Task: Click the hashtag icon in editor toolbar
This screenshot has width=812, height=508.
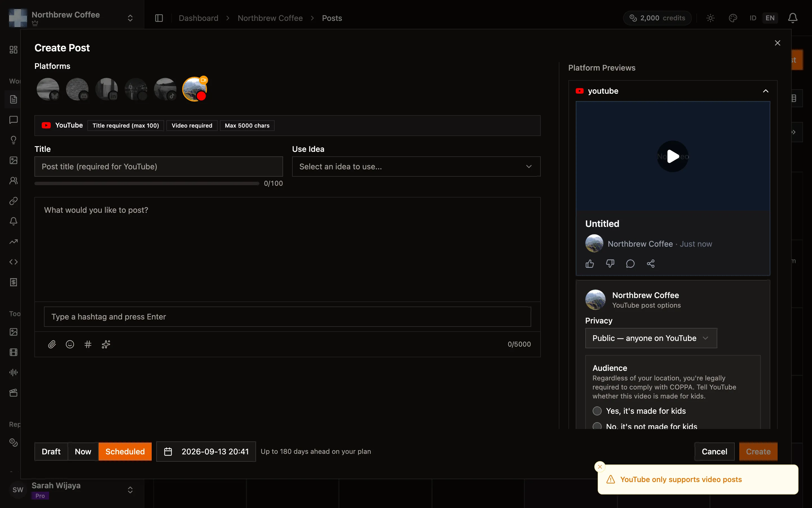Action: [88, 344]
